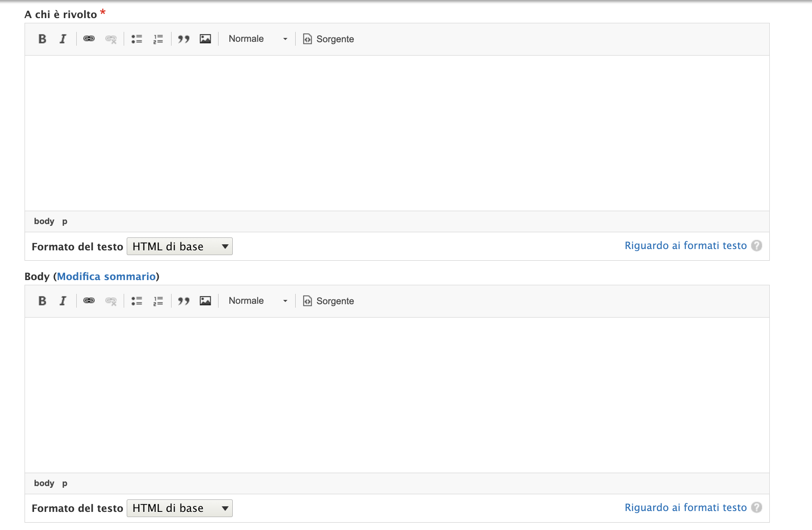This screenshot has height=530, width=812.
Task: Toggle Italic in the Body editor
Action: click(63, 301)
